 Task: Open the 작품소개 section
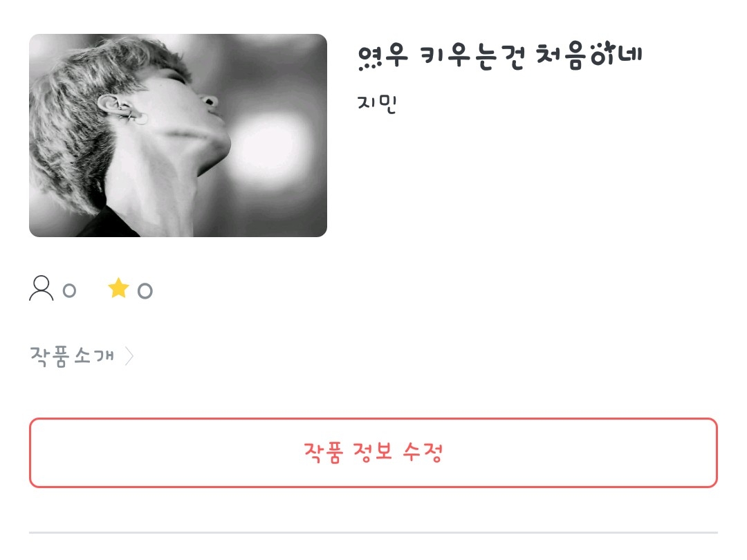tap(82, 356)
